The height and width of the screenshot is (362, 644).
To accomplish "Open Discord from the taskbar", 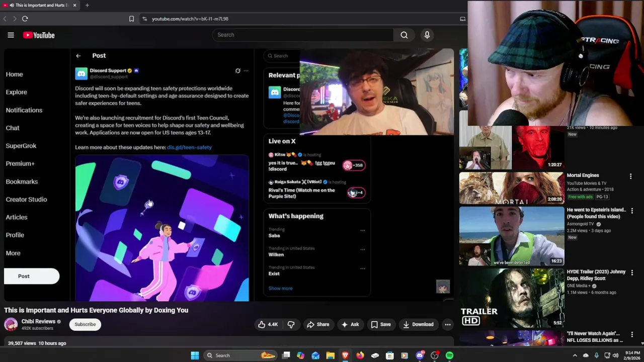I will (x=420, y=355).
